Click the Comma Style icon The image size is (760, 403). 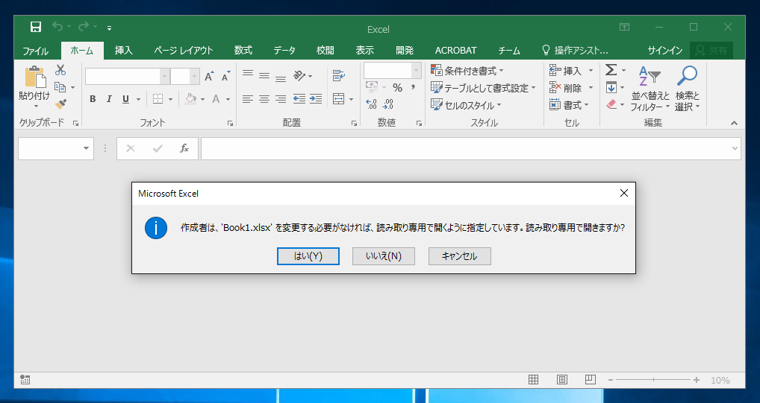coord(413,88)
